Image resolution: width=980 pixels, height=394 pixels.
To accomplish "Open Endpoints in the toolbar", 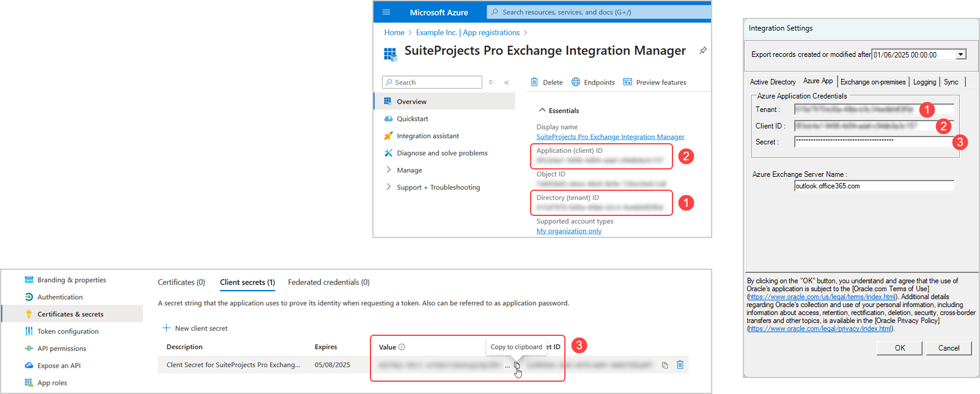I will click(x=593, y=82).
